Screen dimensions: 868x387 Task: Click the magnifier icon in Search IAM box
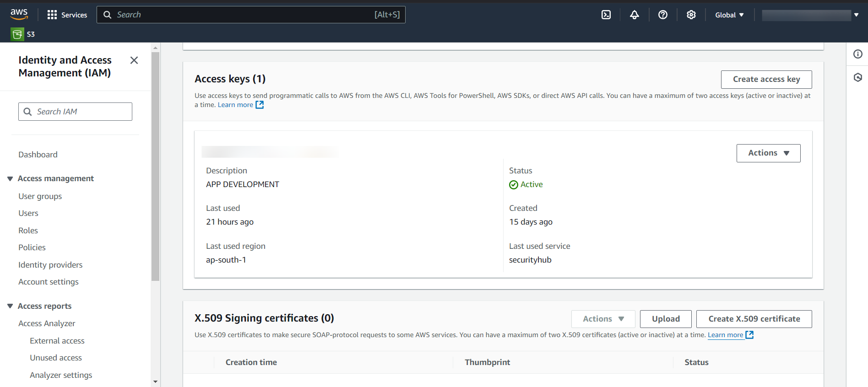click(27, 112)
